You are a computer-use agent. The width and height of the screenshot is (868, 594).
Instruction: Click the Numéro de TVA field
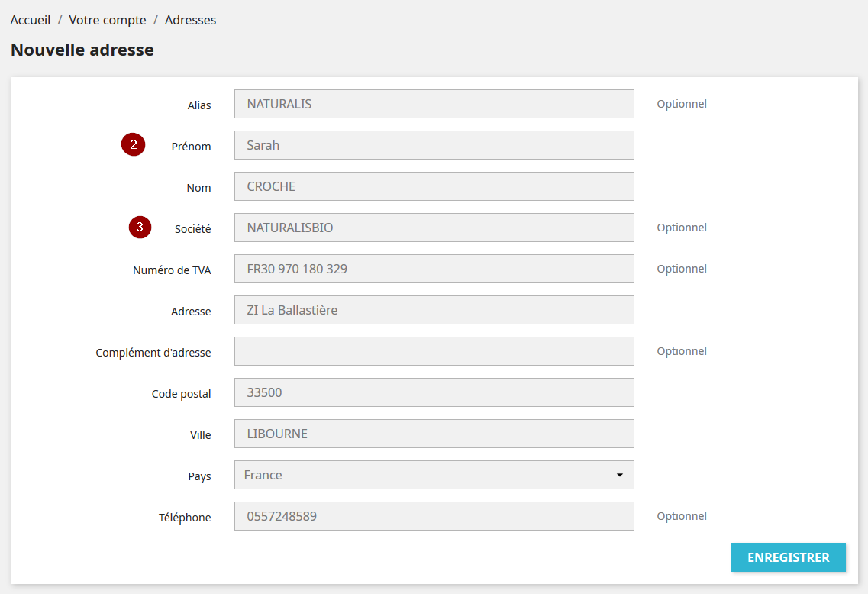434,269
